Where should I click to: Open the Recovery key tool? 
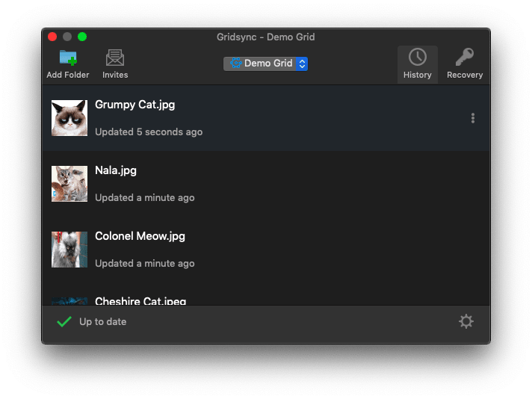465,64
